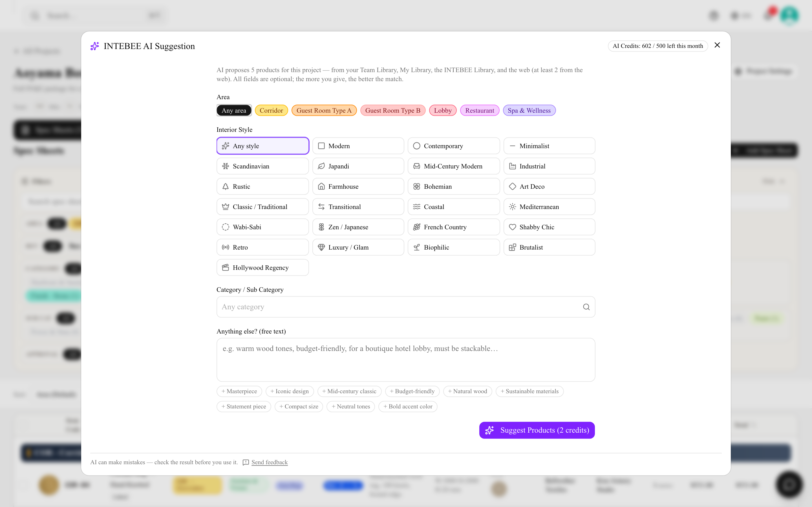Open the Any category dropdown field
The image size is (812, 507).
406,307
